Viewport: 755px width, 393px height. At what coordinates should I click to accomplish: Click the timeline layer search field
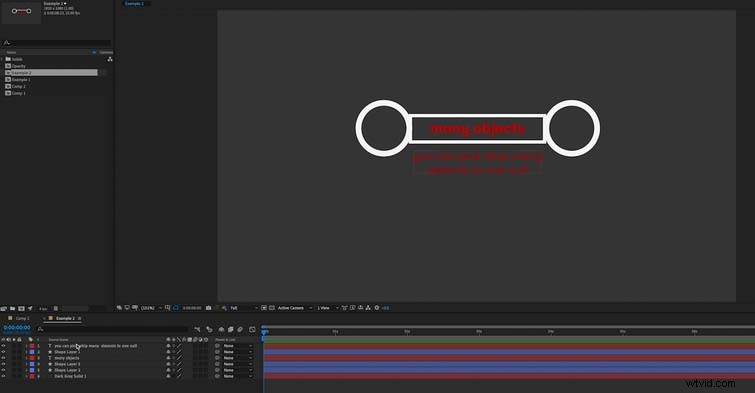pos(113,329)
